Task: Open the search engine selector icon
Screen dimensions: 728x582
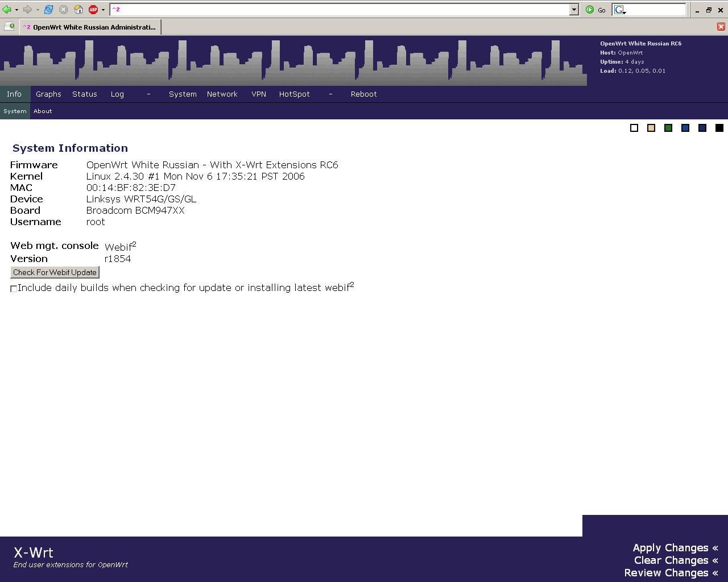Action: [619, 10]
